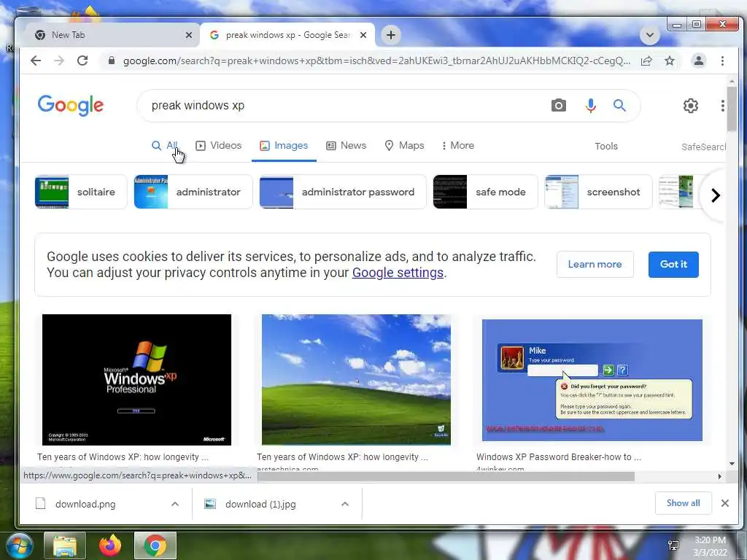Click the Google logo
The height and width of the screenshot is (560, 747).
coord(71,105)
